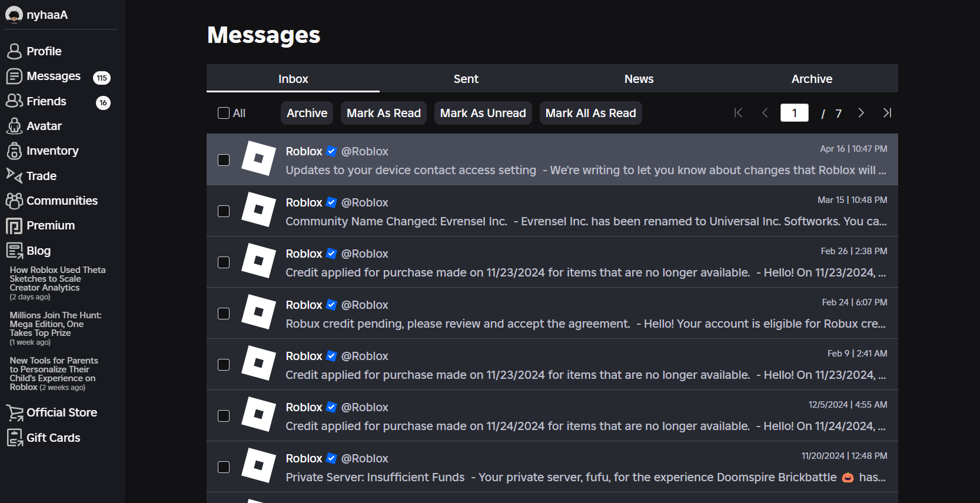This screenshot has width=980, height=503.
Task: Check the Robux credit pending message
Action: pyautogui.click(x=224, y=314)
